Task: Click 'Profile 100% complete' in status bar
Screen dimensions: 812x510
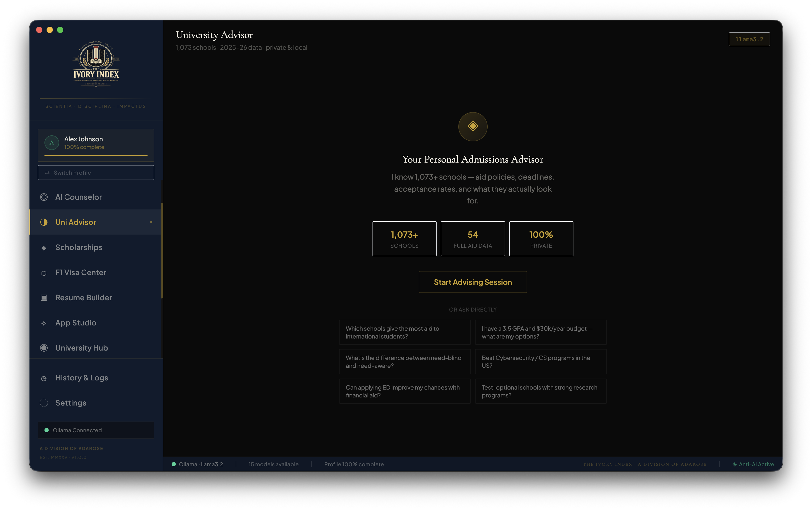Action: pos(354,464)
